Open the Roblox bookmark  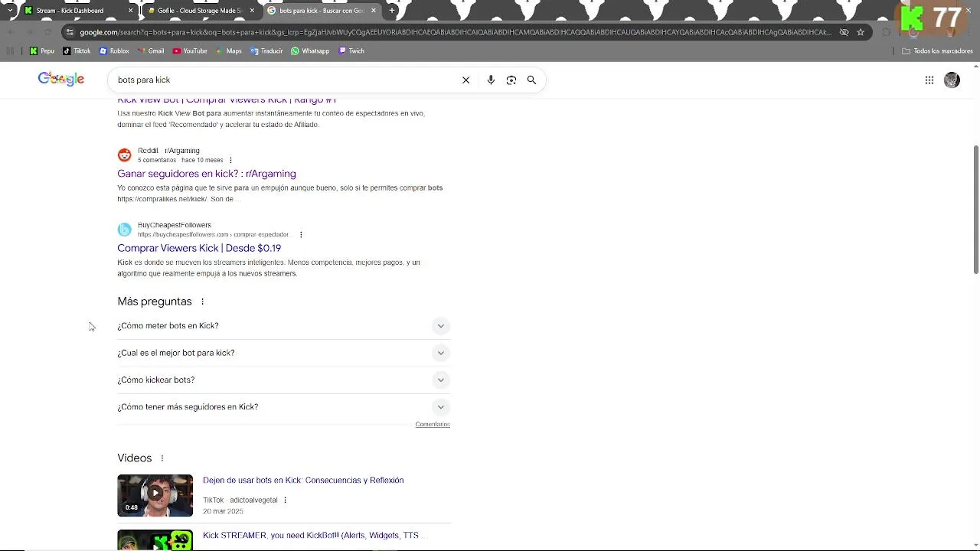[x=114, y=51]
